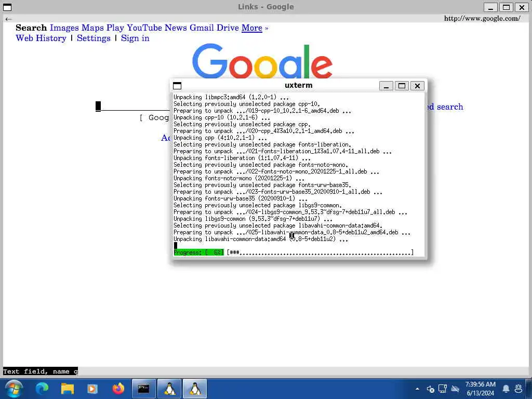Switch to the command prompt taskbar window

pos(143,389)
